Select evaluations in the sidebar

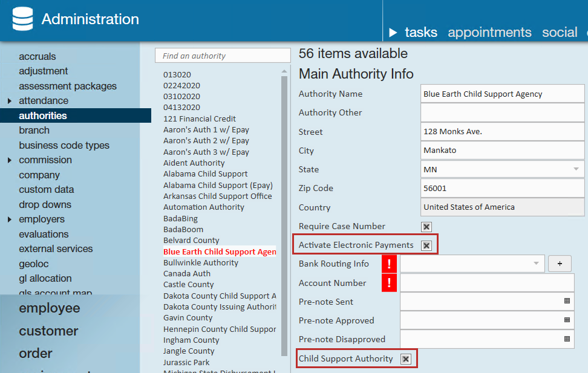pos(44,234)
